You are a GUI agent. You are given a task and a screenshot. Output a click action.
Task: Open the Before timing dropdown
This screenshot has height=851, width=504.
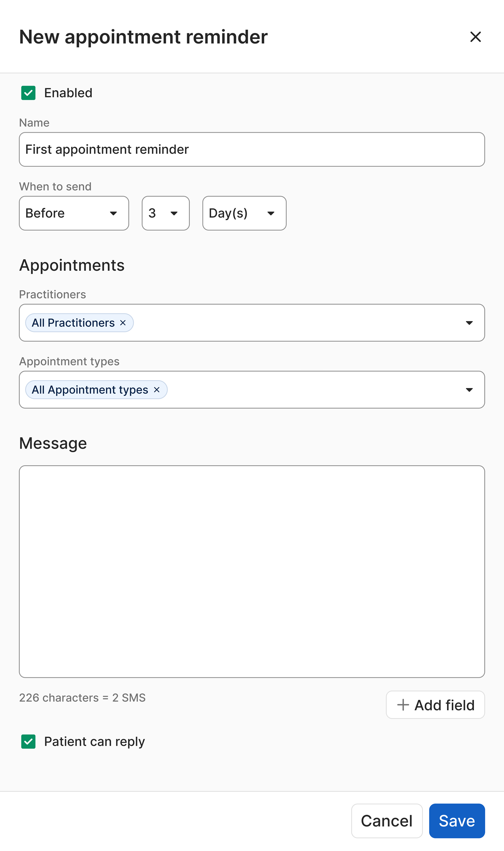click(x=74, y=213)
